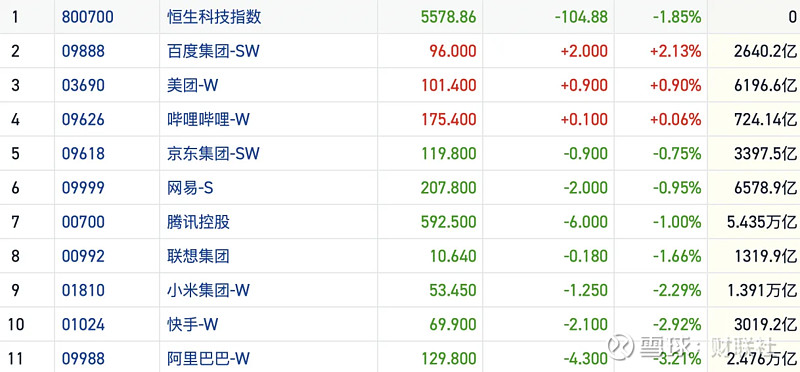Select stock code 00700
Viewport: 800px width, 372px height.
click(x=83, y=222)
